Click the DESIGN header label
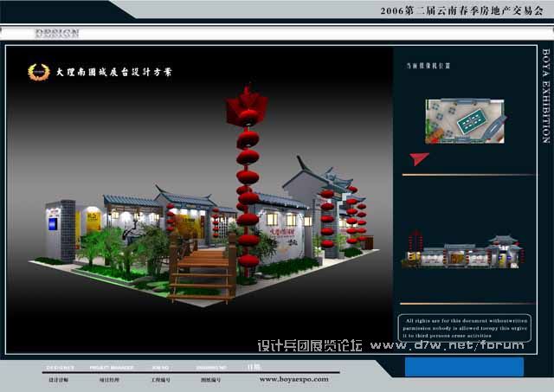The width and height of the screenshot is (554, 392). 57,34
